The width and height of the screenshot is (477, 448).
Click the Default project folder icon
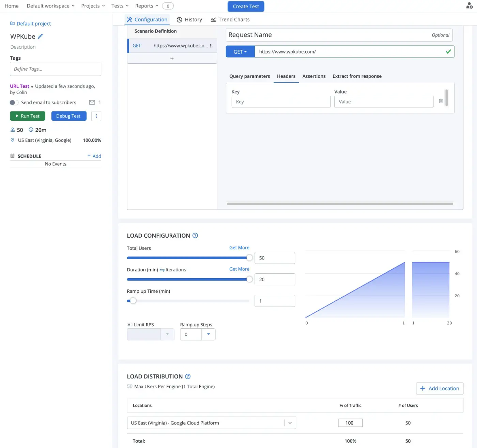click(12, 24)
